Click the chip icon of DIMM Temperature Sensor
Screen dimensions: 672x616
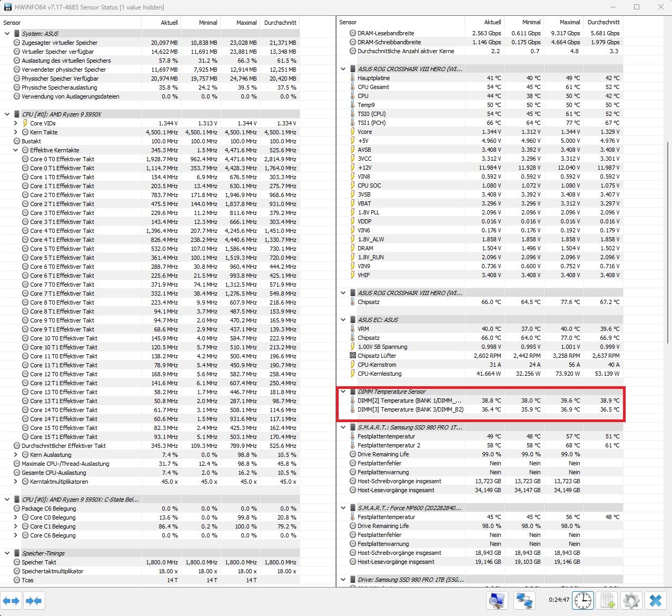click(353, 392)
